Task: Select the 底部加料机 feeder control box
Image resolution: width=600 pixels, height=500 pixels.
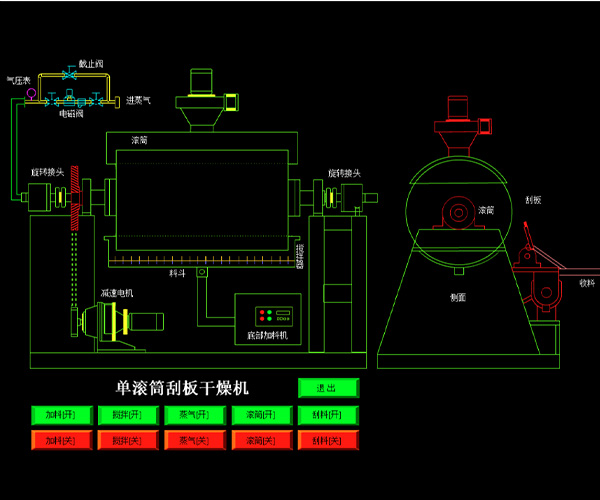Action: [x=268, y=318]
